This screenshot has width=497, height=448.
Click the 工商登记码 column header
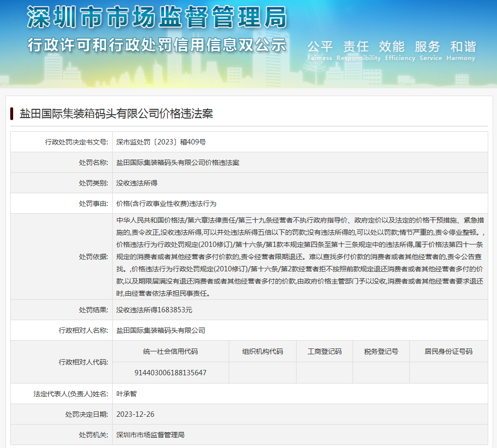(x=324, y=351)
